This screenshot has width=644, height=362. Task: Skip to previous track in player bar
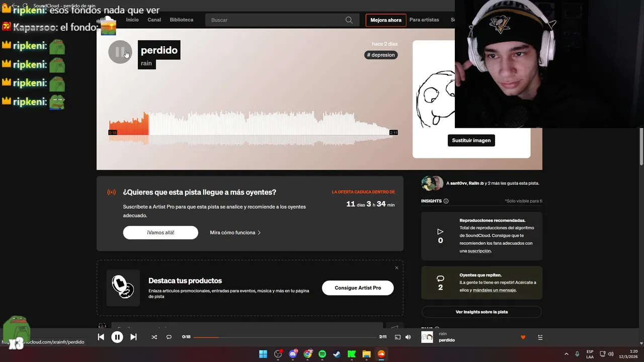click(x=101, y=337)
